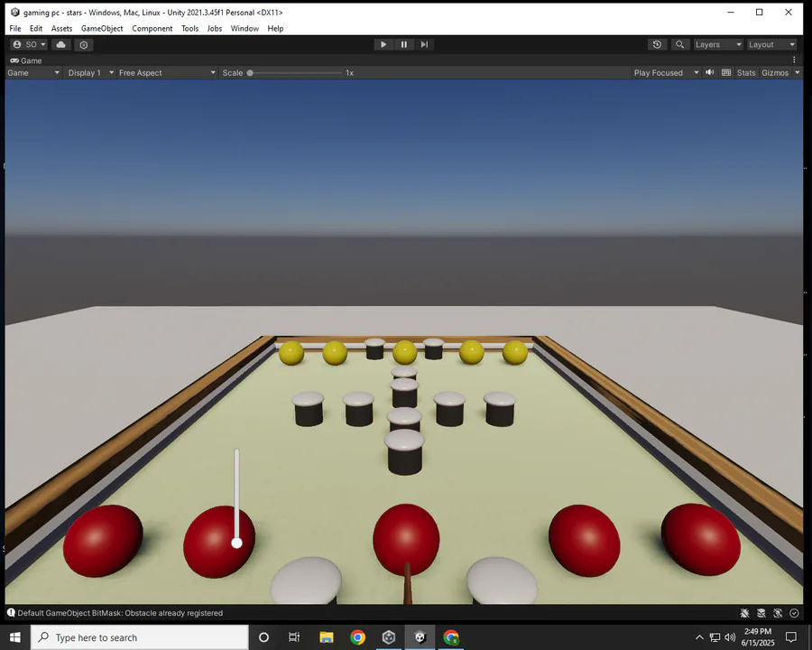
Task: Click the Cortana circle icon
Action: click(263, 637)
